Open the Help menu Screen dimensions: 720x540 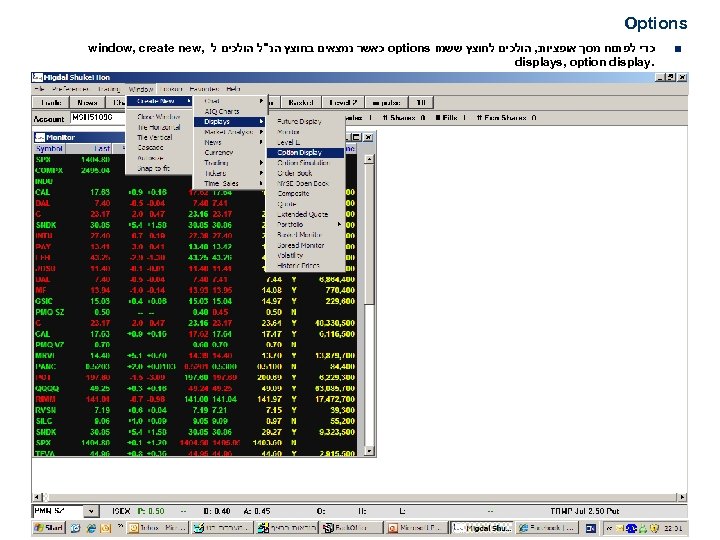click(x=233, y=89)
